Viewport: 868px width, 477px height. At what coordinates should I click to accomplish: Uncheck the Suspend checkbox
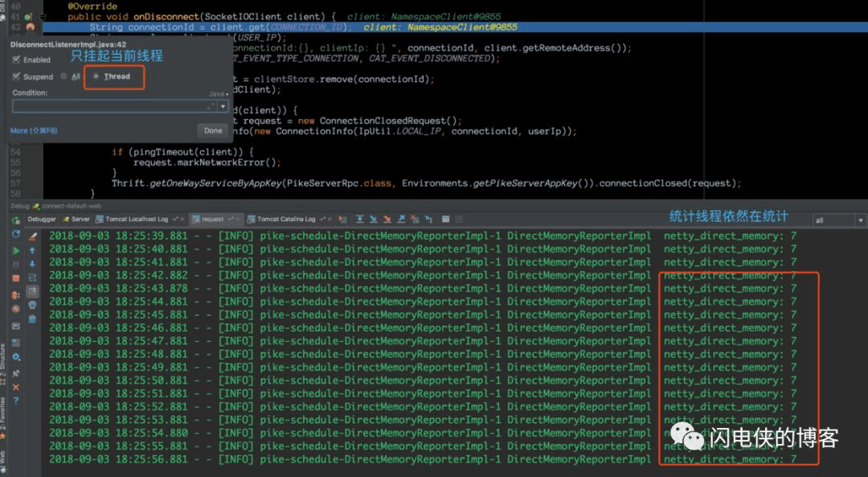point(16,76)
